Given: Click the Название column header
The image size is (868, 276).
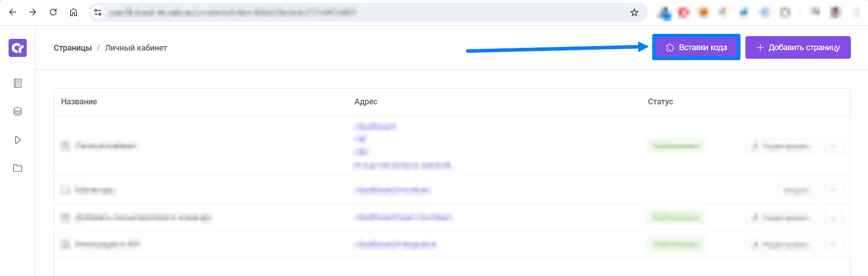Looking at the screenshot, I should (79, 102).
